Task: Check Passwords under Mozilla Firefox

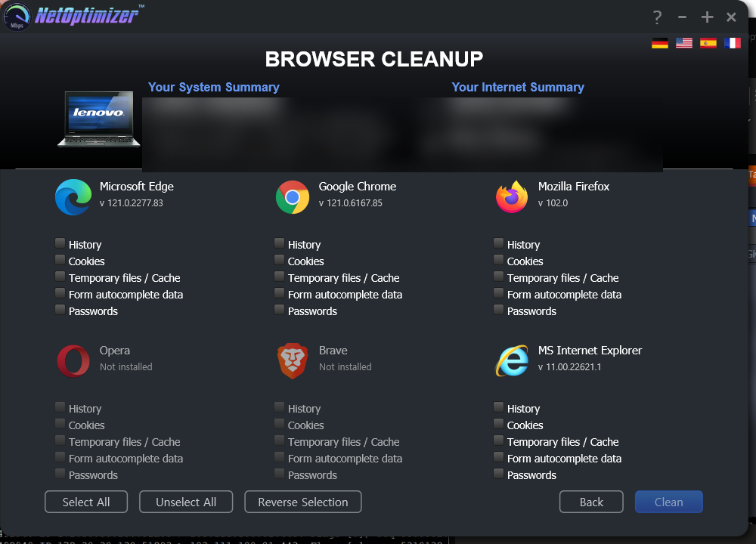Action: [498, 309]
